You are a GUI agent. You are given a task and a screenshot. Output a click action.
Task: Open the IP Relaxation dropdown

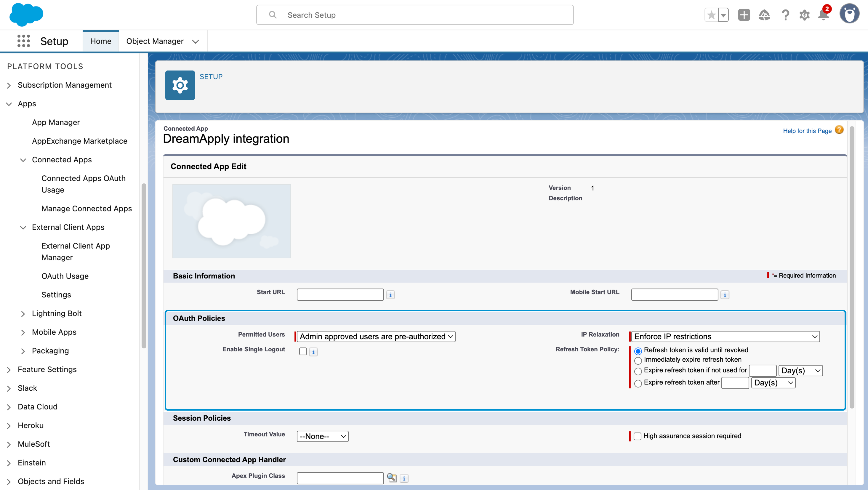pyautogui.click(x=726, y=336)
